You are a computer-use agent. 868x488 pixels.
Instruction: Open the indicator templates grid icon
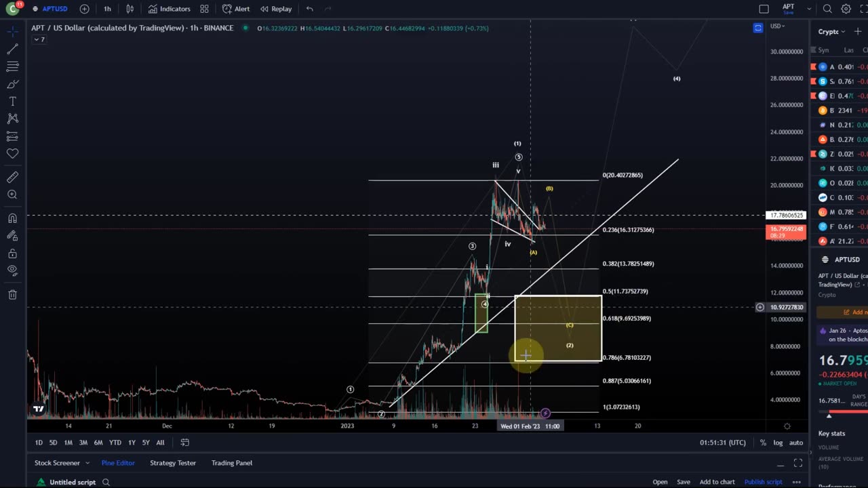pos(204,9)
